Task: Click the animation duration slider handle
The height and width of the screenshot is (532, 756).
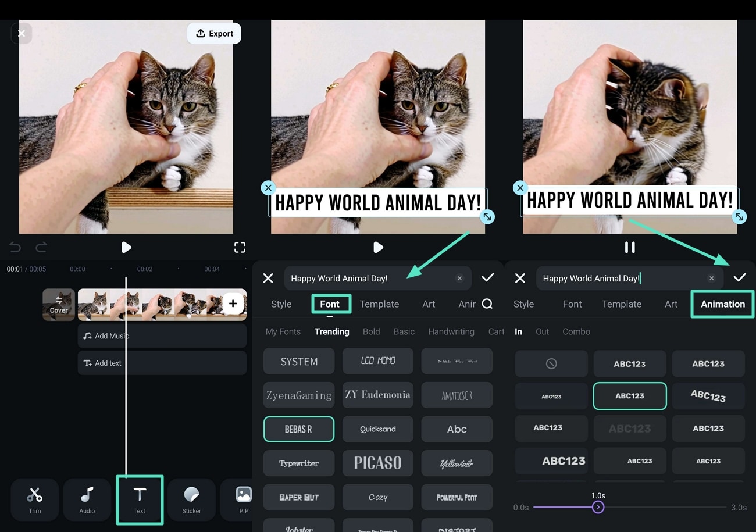Action: pyautogui.click(x=598, y=507)
